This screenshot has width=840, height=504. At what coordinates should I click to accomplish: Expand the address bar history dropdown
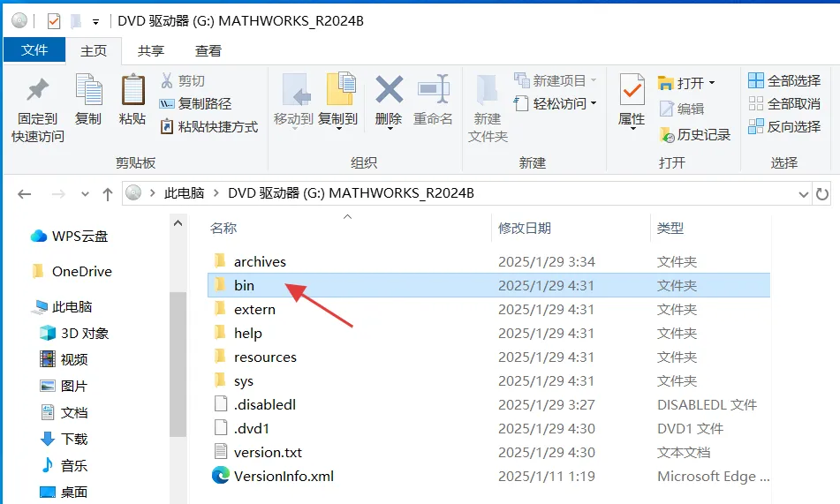click(x=803, y=194)
